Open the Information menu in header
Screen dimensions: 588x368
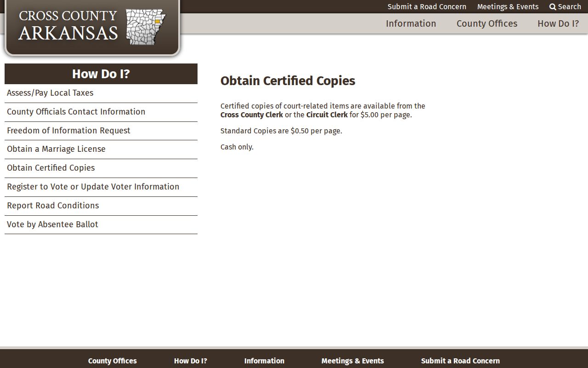[x=411, y=23]
